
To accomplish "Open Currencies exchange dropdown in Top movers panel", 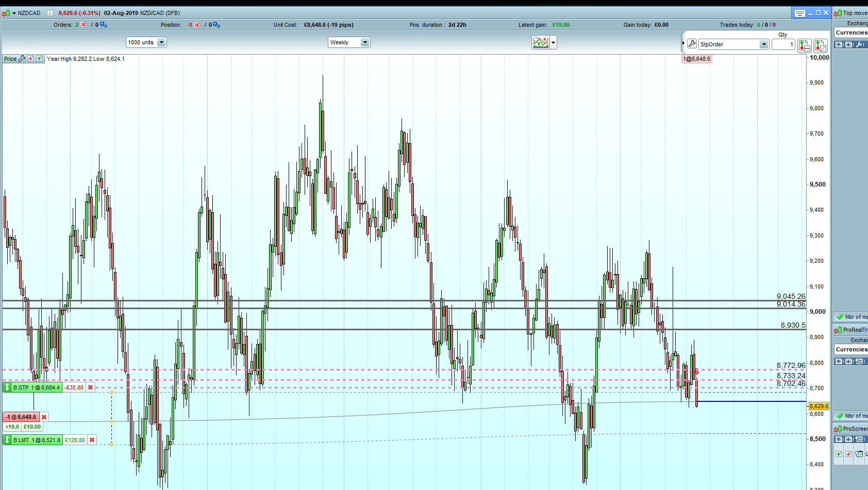I will [852, 32].
